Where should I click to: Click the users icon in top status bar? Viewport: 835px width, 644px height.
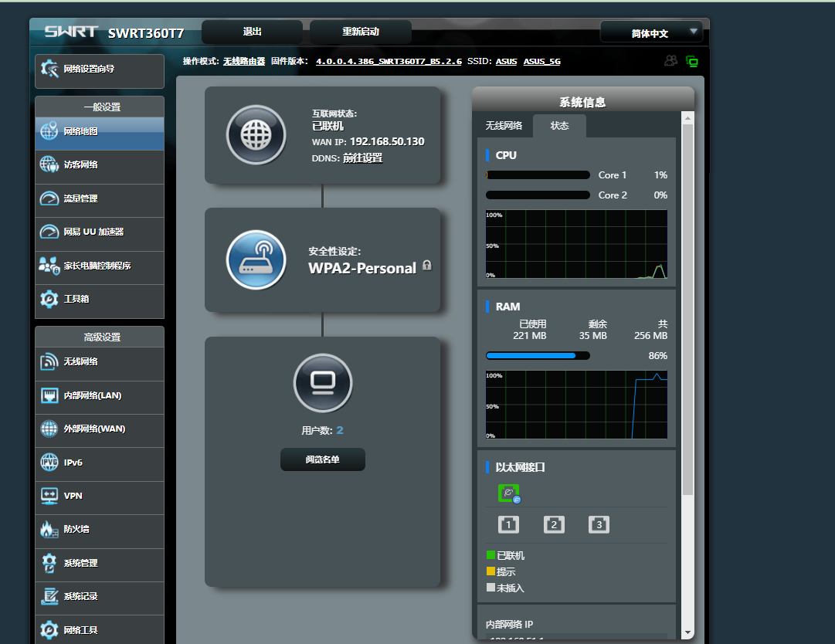670,61
